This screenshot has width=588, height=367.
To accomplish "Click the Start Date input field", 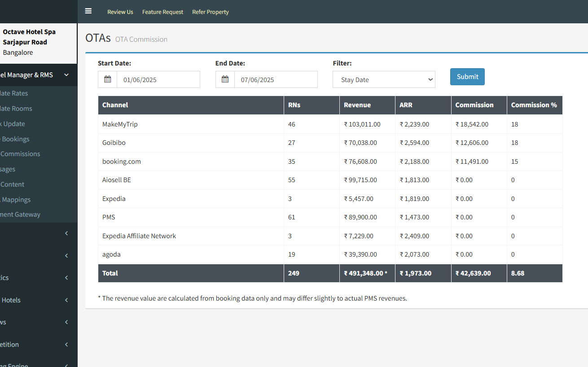I will (x=158, y=79).
